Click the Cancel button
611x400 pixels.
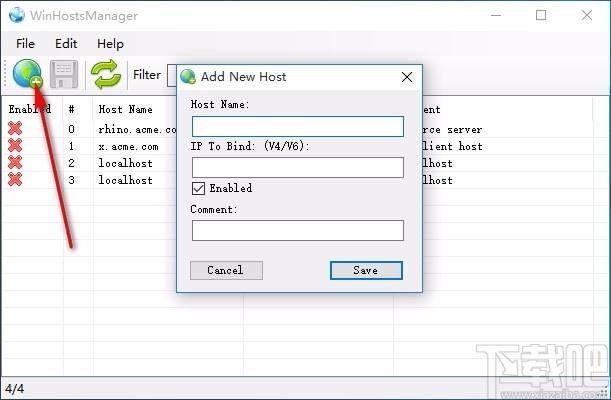226,270
